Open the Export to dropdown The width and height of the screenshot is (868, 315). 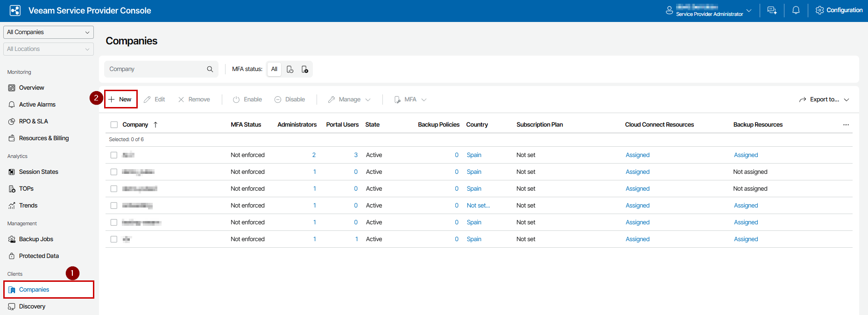[824, 100]
